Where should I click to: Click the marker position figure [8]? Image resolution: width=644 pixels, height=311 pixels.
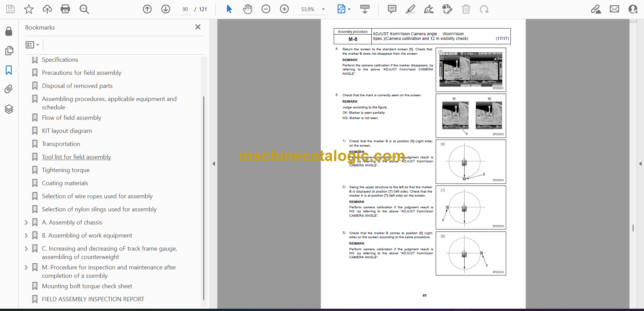tap(471, 254)
